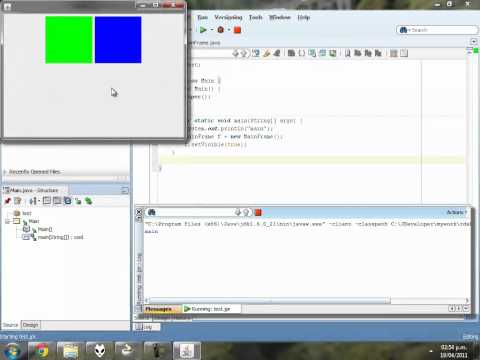Click the eraser icon in editor toolbar

click(277, 53)
